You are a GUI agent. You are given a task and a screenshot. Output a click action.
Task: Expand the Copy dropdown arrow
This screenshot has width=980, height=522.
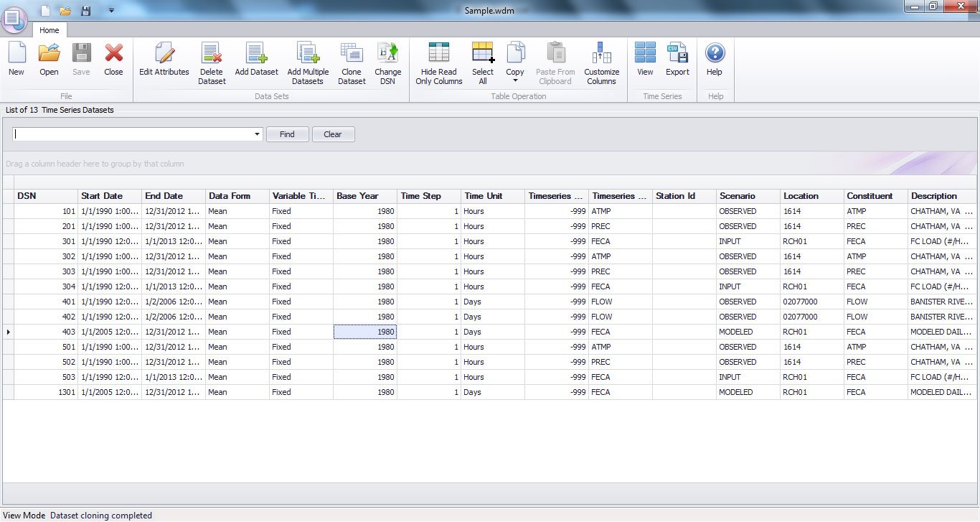[515, 79]
